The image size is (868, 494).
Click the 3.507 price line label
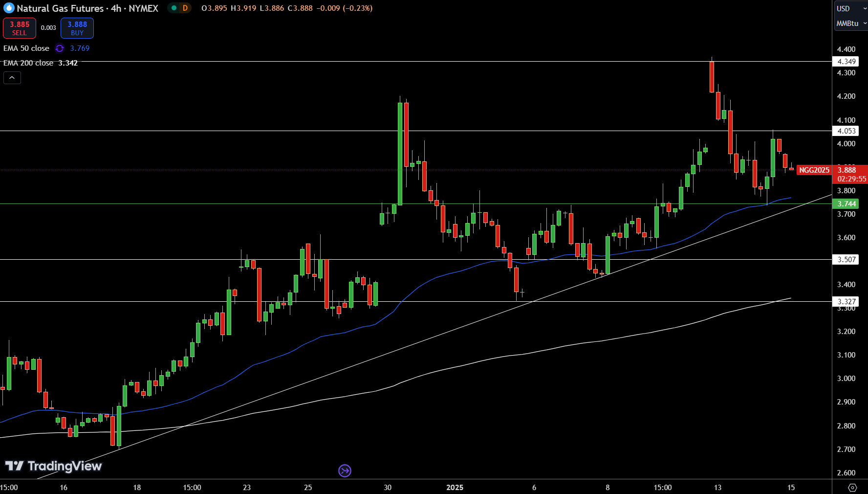[846, 260]
